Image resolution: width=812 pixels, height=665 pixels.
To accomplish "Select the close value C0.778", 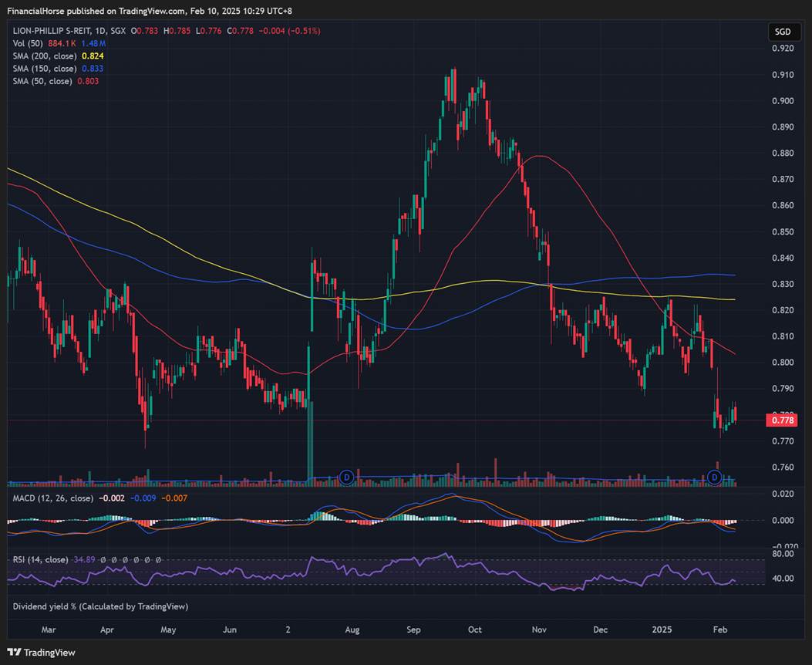I will [241, 31].
